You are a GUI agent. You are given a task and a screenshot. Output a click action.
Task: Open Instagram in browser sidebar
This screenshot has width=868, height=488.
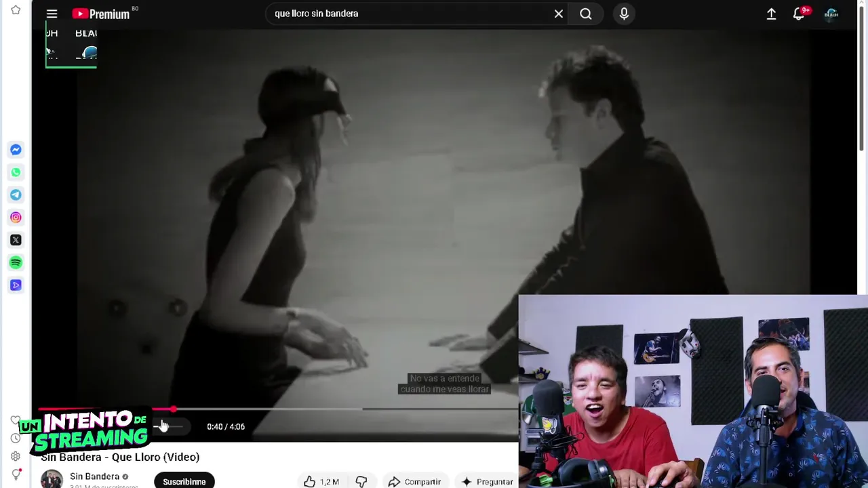[16, 218]
